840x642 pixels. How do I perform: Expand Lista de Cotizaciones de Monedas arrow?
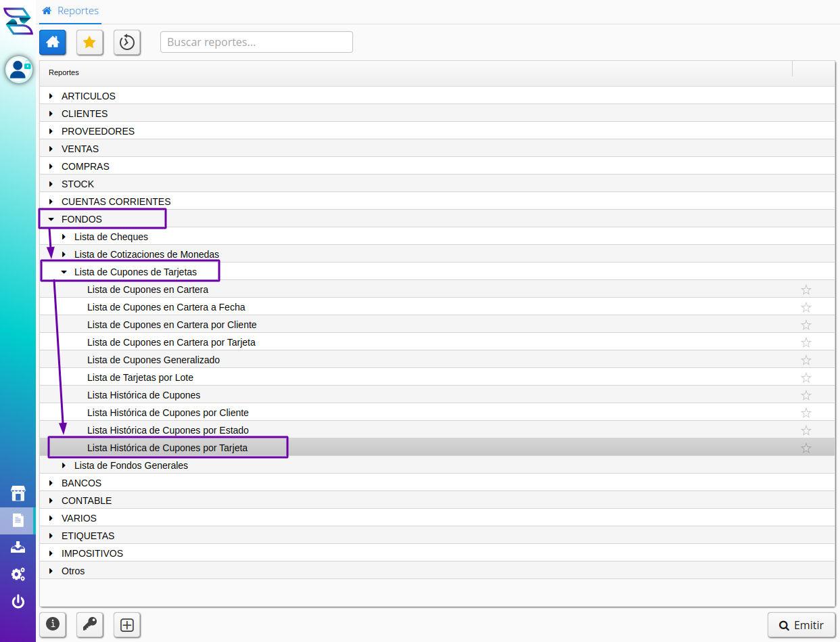click(x=64, y=254)
